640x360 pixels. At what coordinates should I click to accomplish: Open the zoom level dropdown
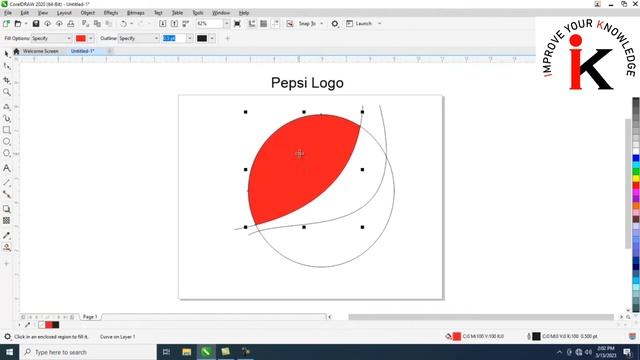coord(227,24)
